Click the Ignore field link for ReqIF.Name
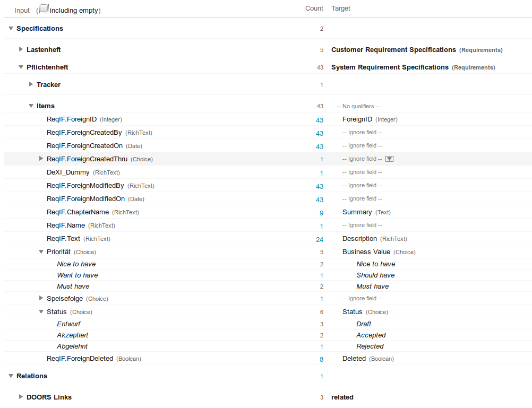The height and width of the screenshot is (408, 532). point(362,225)
